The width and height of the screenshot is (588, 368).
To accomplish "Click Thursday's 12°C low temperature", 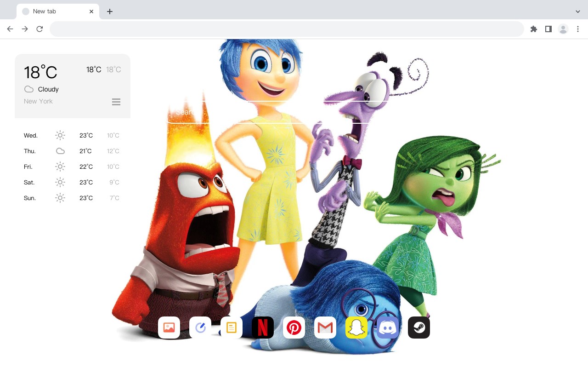I will 113,151.
